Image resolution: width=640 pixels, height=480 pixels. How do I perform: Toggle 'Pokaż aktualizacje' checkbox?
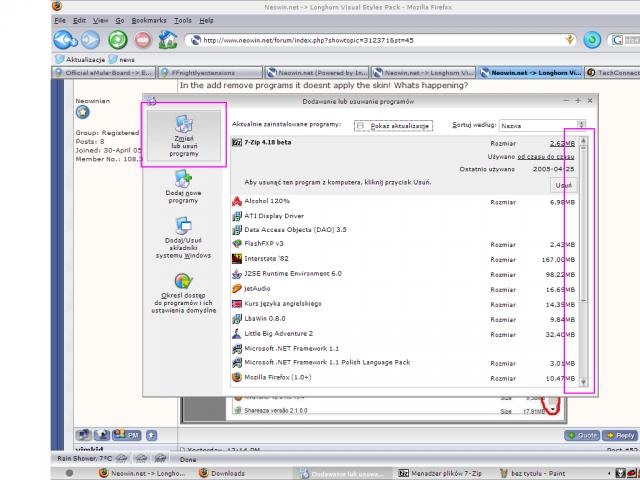[360, 126]
